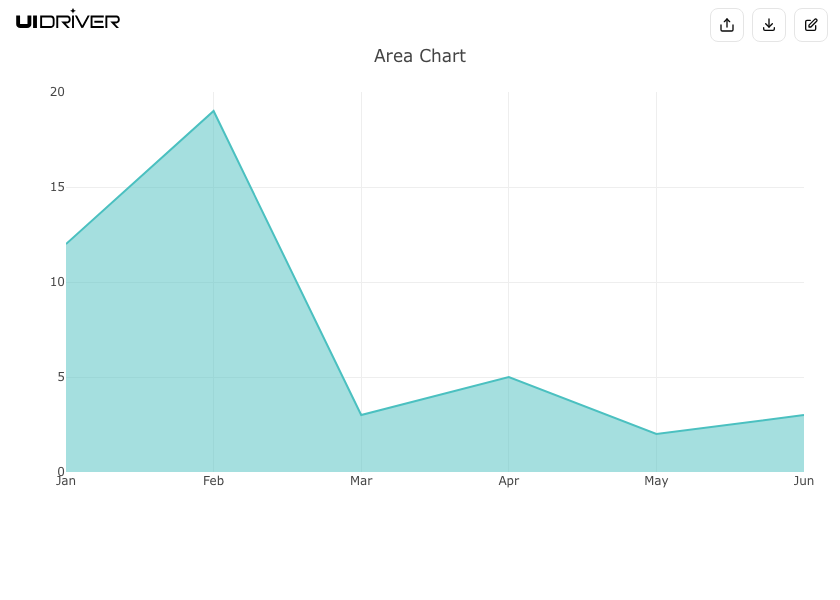Click the download chart icon

tap(769, 25)
